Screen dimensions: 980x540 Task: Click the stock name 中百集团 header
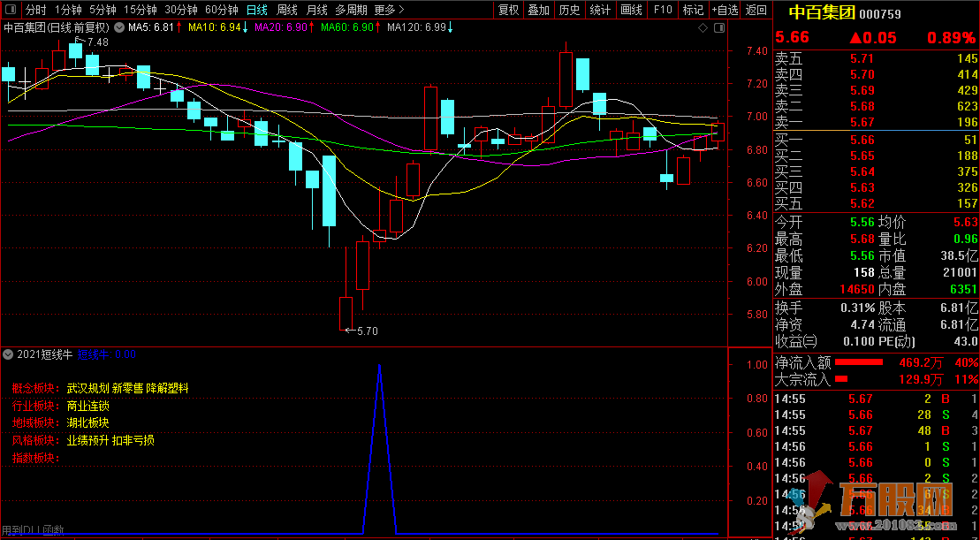click(x=821, y=13)
